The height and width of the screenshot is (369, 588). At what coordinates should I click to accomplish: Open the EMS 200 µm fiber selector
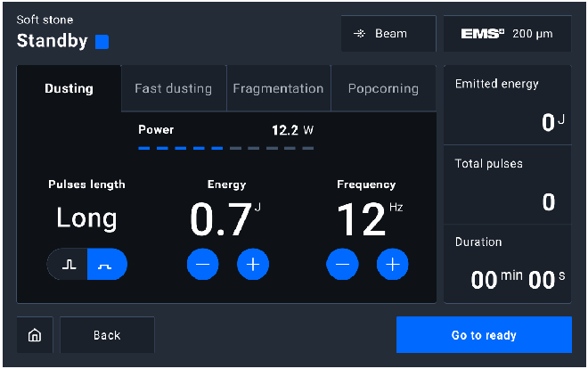pos(507,34)
